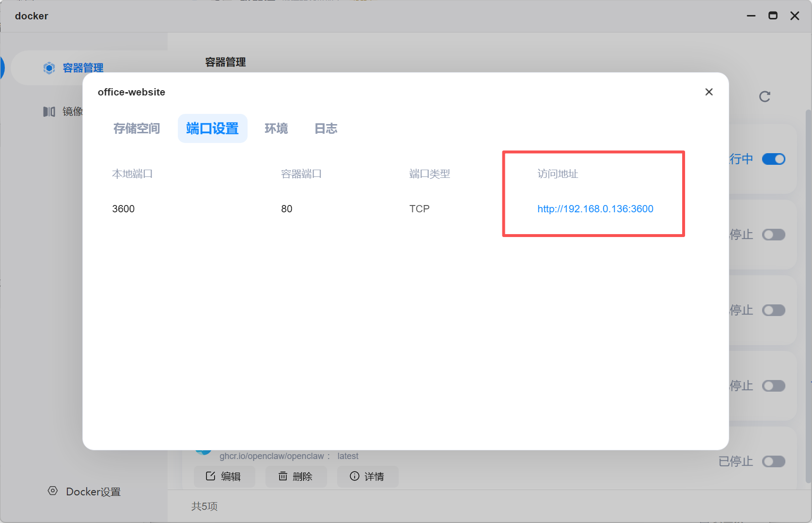This screenshot has height=523, width=812.
Task: Turn off the running container toggle
Action: pos(774,159)
